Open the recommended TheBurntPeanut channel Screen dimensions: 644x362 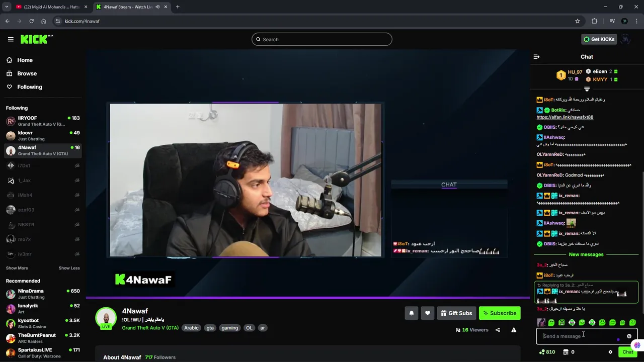(43, 338)
